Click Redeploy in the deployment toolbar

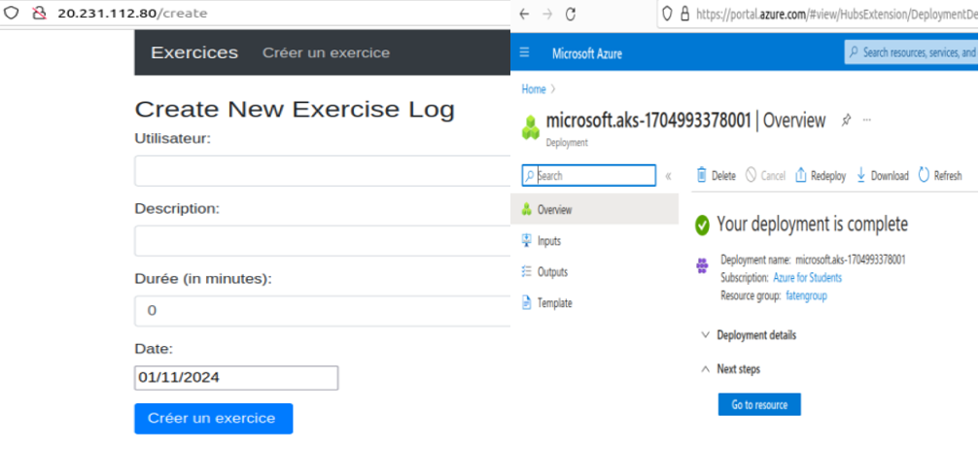(x=821, y=176)
